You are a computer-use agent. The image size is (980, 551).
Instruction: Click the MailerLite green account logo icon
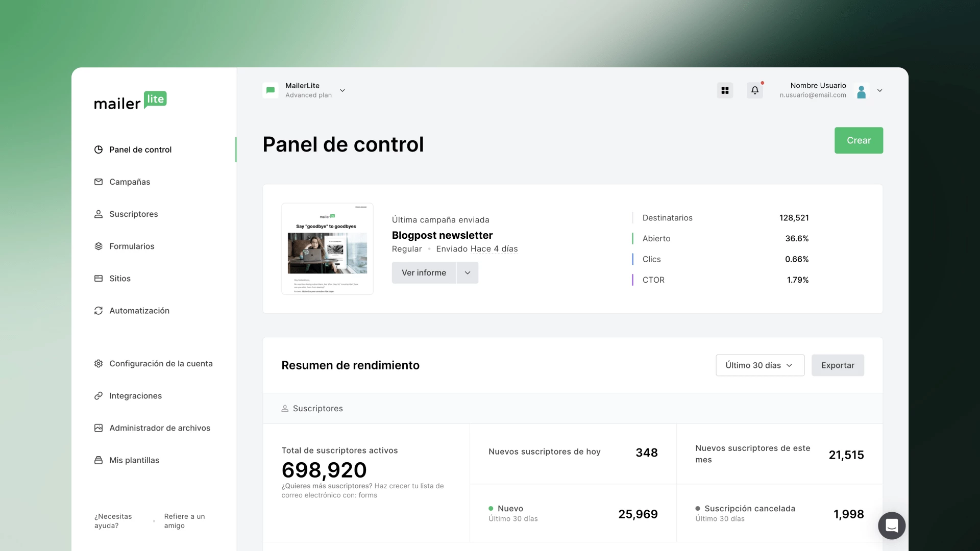[x=271, y=90]
